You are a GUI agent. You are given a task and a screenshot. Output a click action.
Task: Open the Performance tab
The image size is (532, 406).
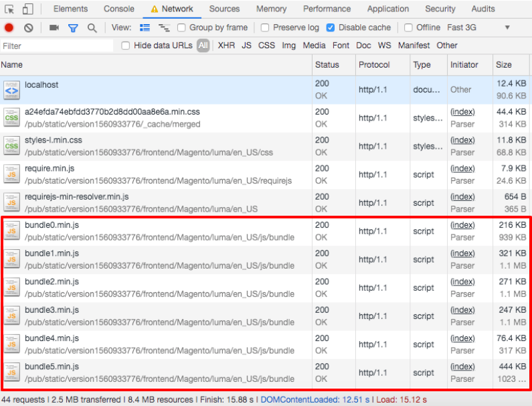tap(327, 9)
